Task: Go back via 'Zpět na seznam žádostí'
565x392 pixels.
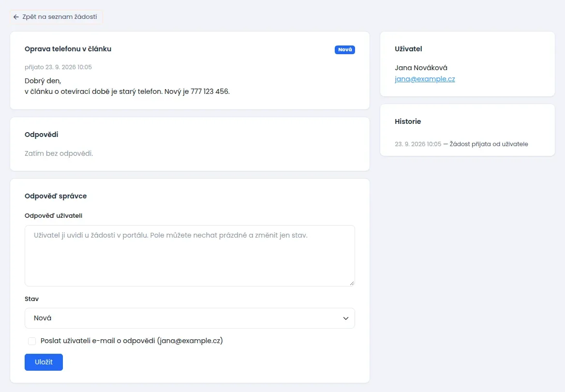Action: 56,17
